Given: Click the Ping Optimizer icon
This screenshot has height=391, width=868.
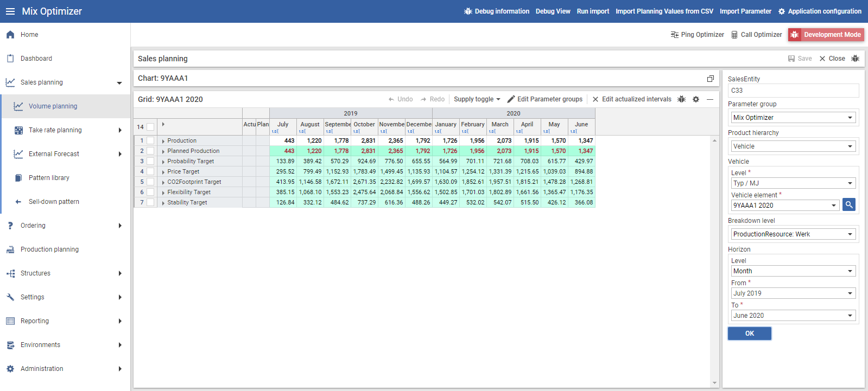Looking at the screenshot, I should [675, 35].
